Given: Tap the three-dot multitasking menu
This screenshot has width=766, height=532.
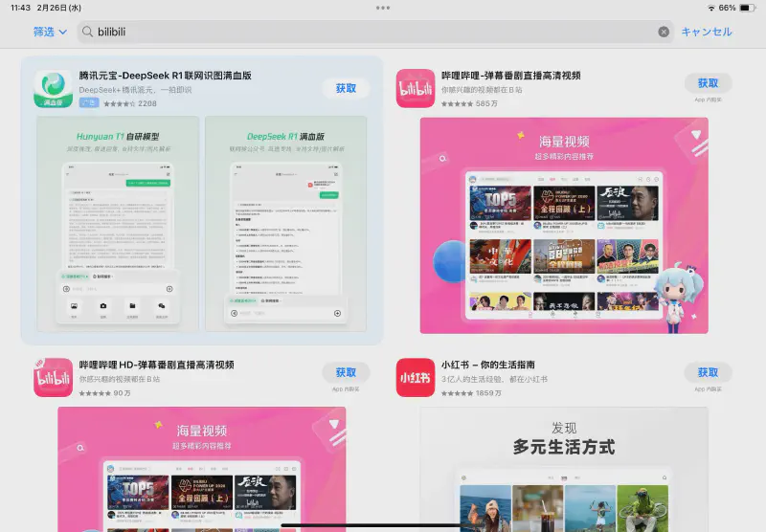Looking at the screenshot, I should (383, 8).
